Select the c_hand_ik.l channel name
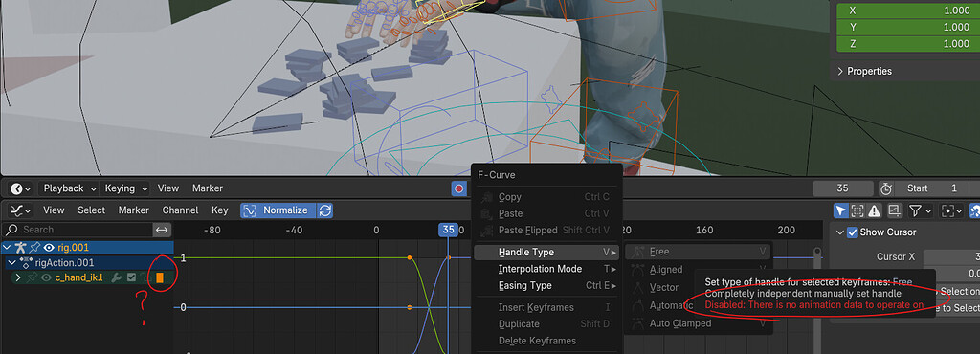The height and width of the screenshot is (354, 980). coord(78,277)
